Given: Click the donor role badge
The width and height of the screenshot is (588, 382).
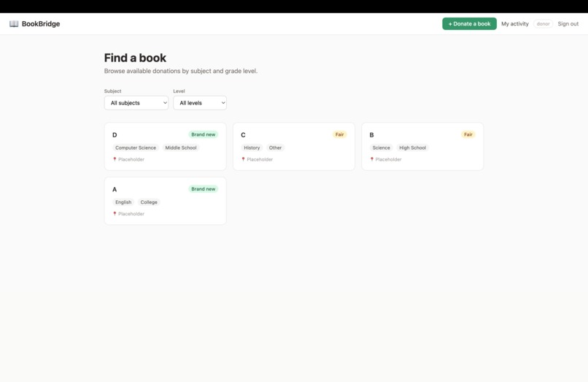Looking at the screenshot, I should (543, 23).
